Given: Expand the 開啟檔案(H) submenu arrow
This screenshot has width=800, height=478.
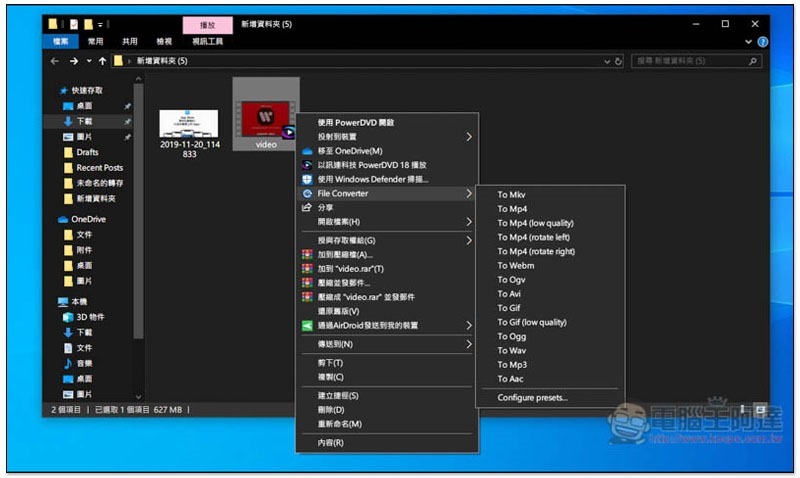Looking at the screenshot, I should (468, 221).
